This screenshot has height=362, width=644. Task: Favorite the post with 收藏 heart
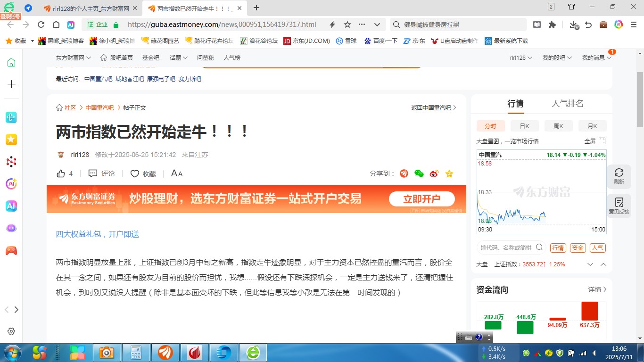tap(143, 173)
